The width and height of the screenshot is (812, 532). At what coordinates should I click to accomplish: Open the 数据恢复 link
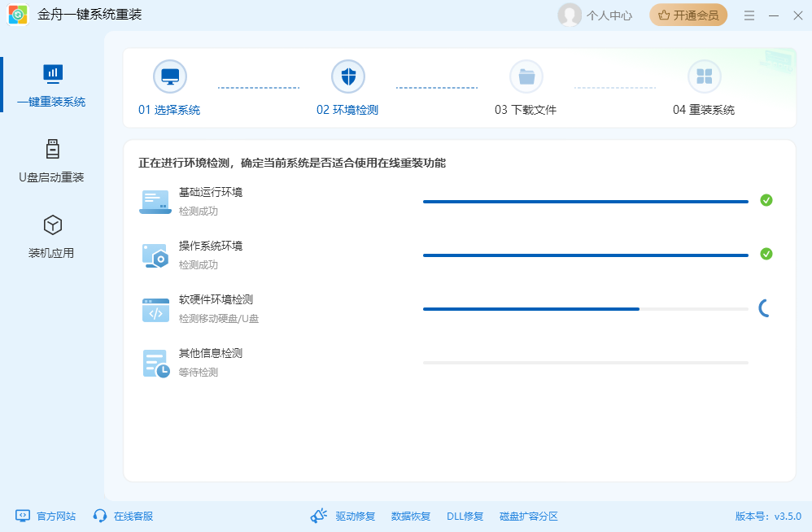tap(410, 515)
